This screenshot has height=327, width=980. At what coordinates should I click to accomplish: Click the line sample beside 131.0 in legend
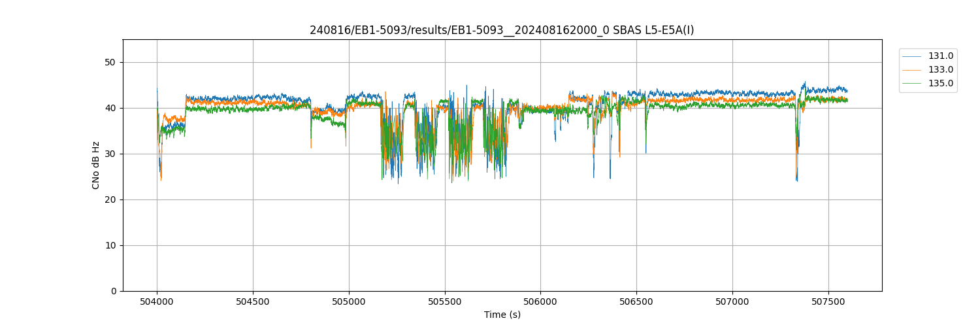(x=913, y=56)
